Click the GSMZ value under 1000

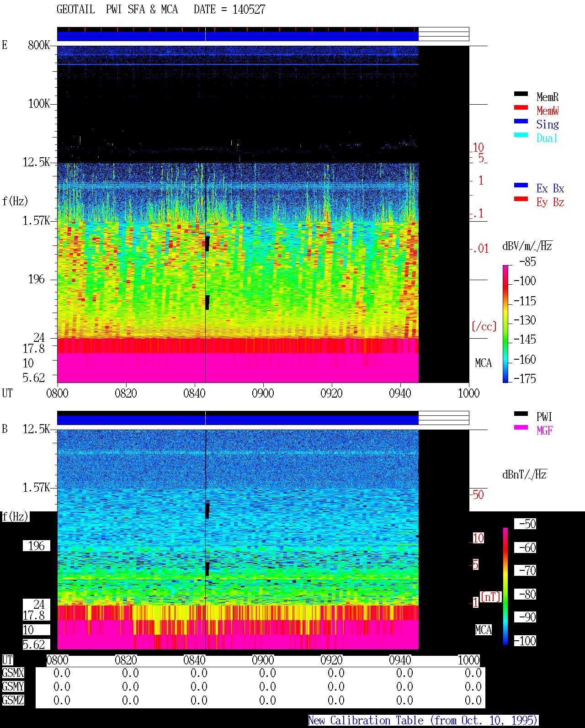473,700
